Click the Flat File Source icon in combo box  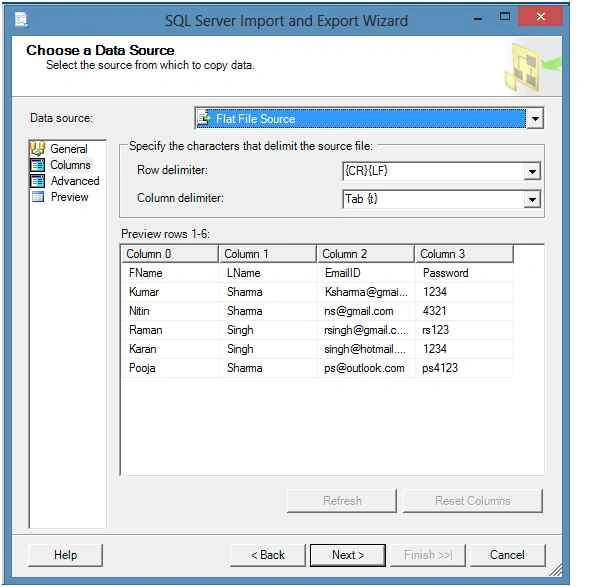click(x=204, y=119)
